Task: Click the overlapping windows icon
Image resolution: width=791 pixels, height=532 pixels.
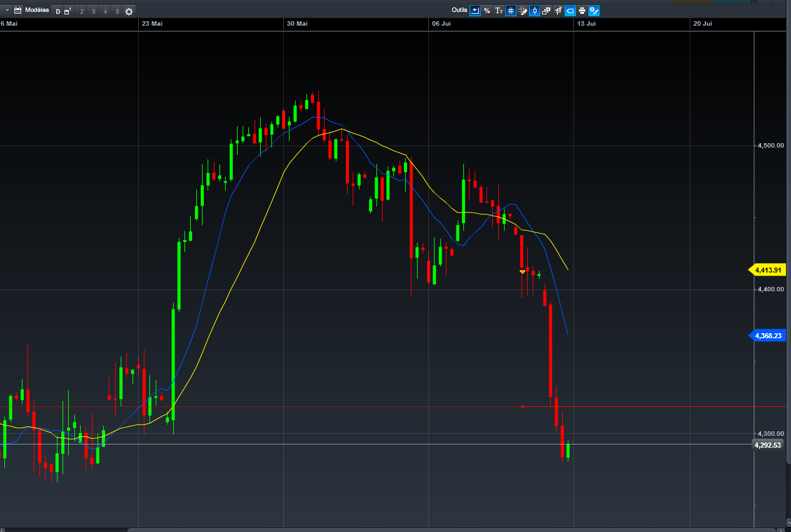Action: [547, 11]
